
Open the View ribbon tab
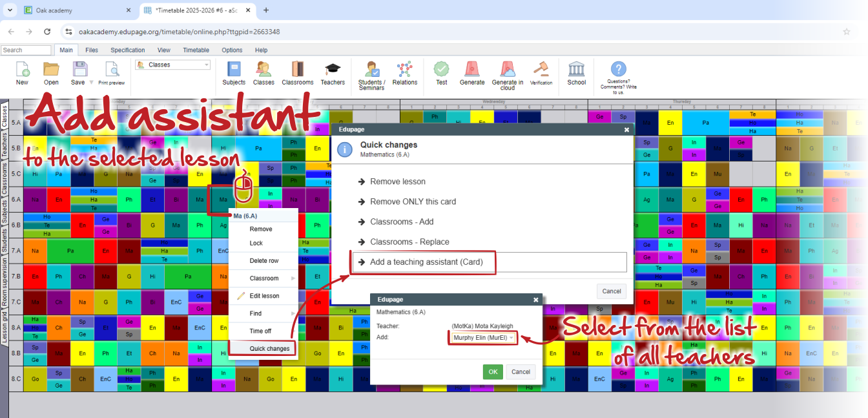(x=164, y=50)
